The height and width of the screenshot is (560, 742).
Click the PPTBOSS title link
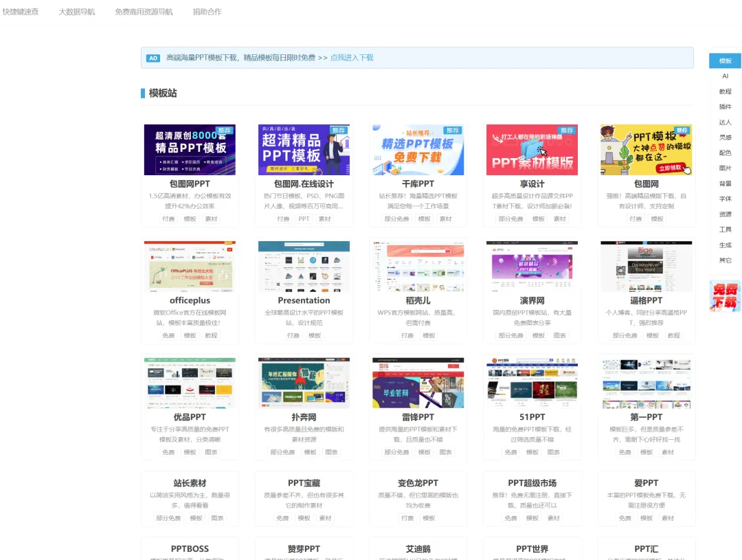click(190, 548)
